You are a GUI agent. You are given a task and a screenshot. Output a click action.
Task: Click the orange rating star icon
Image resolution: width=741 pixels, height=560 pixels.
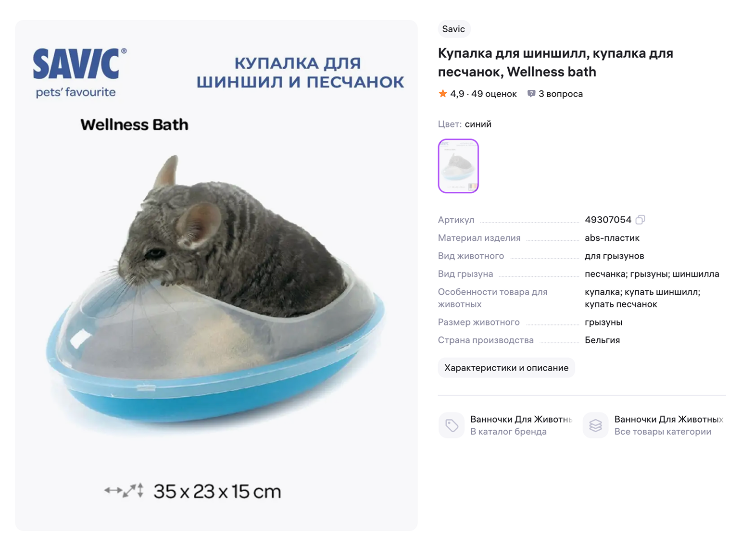tap(442, 94)
